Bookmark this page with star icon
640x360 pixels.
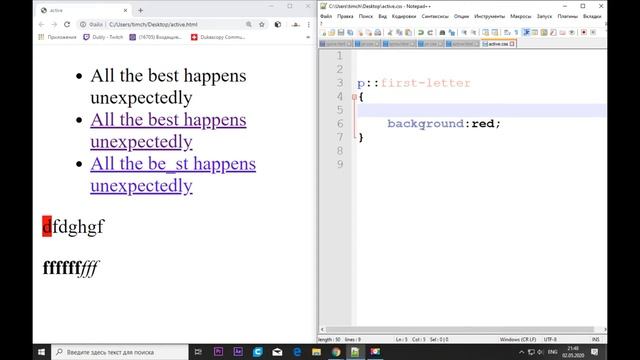(262, 24)
